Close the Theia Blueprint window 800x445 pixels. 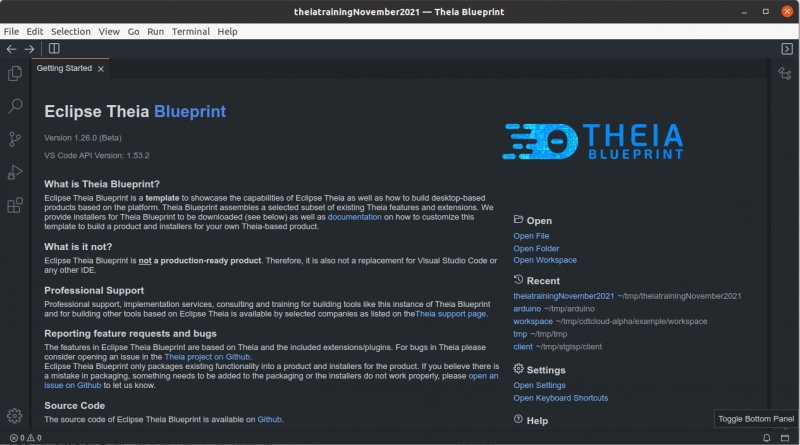pos(787,11)
